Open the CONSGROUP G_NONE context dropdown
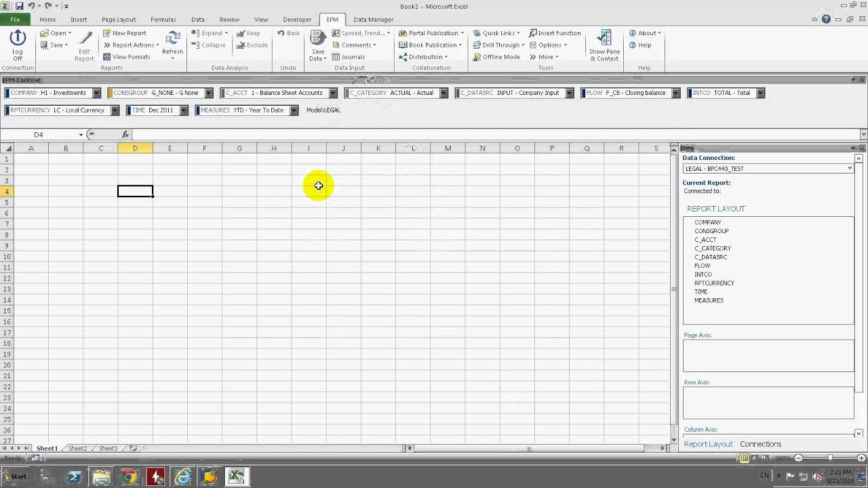The height and width of the screenshot is (488, 868). pyautogui.click(x=209, y=93)
